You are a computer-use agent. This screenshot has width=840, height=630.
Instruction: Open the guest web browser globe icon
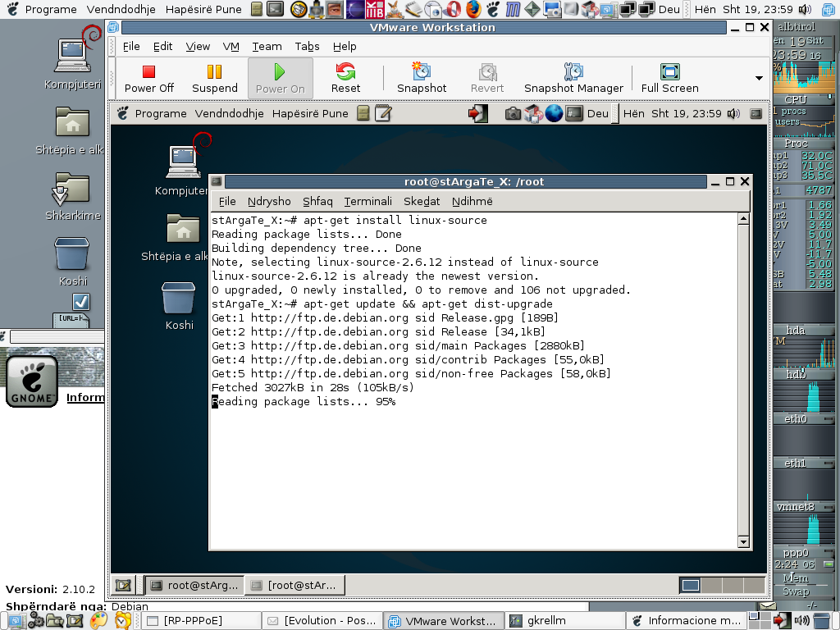click(554, 113)
